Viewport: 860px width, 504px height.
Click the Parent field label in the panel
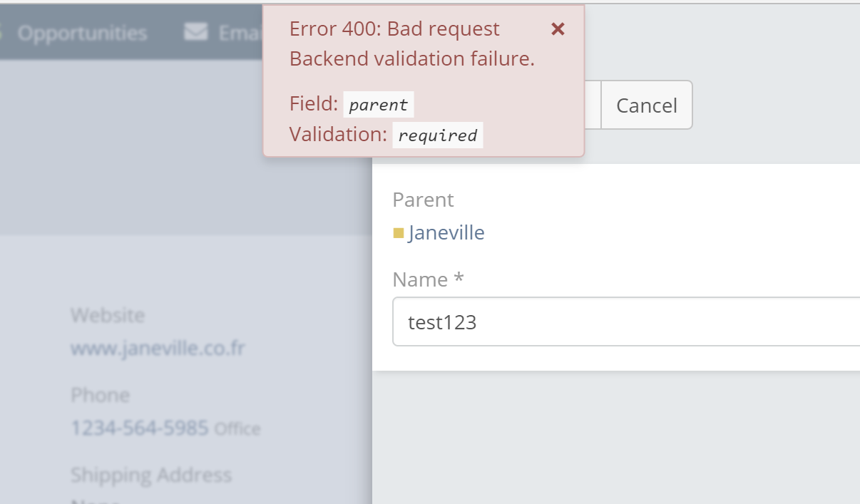click(422, 200)
